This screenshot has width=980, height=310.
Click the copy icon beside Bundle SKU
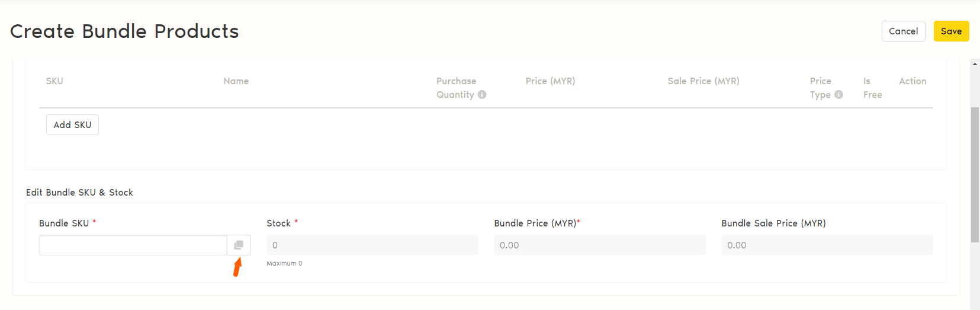coord(239,245)
